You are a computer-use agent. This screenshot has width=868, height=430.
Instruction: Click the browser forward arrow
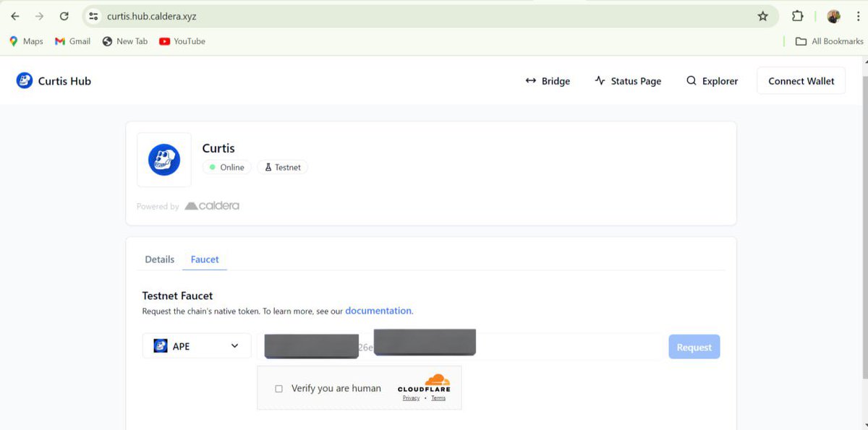pos(39,16)
